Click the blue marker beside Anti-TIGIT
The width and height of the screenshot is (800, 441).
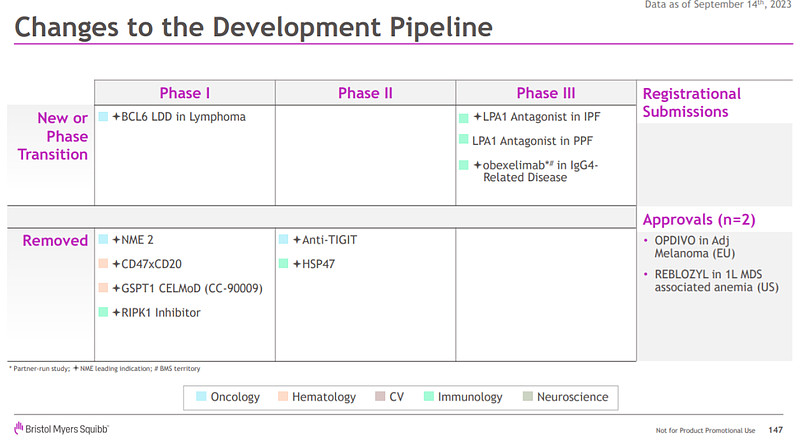[x=284, y=241]
